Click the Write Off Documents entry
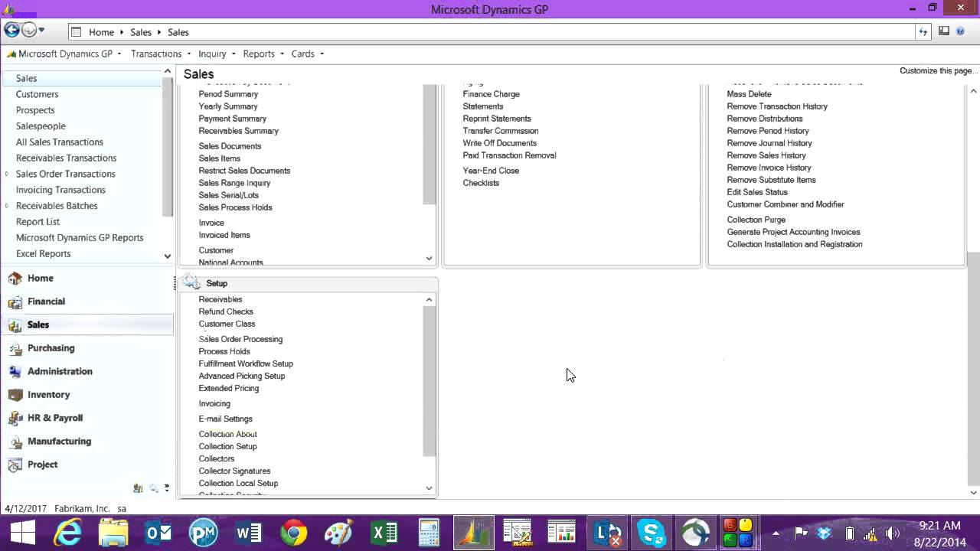 [499, 143]
